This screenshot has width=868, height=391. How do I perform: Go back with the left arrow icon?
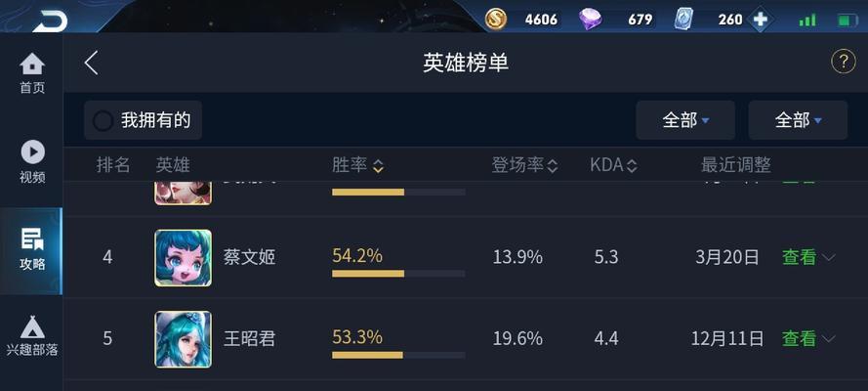coord(92,63)
